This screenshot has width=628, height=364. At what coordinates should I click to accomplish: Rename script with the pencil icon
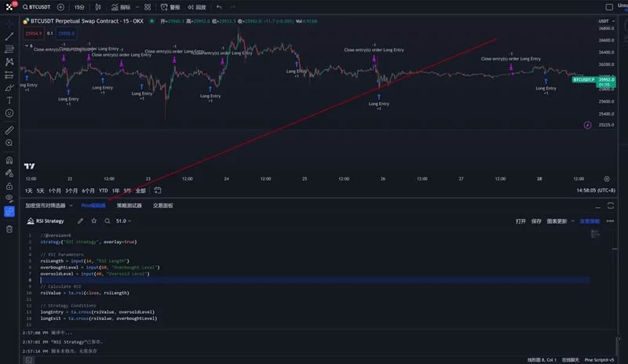coord(80,220)
